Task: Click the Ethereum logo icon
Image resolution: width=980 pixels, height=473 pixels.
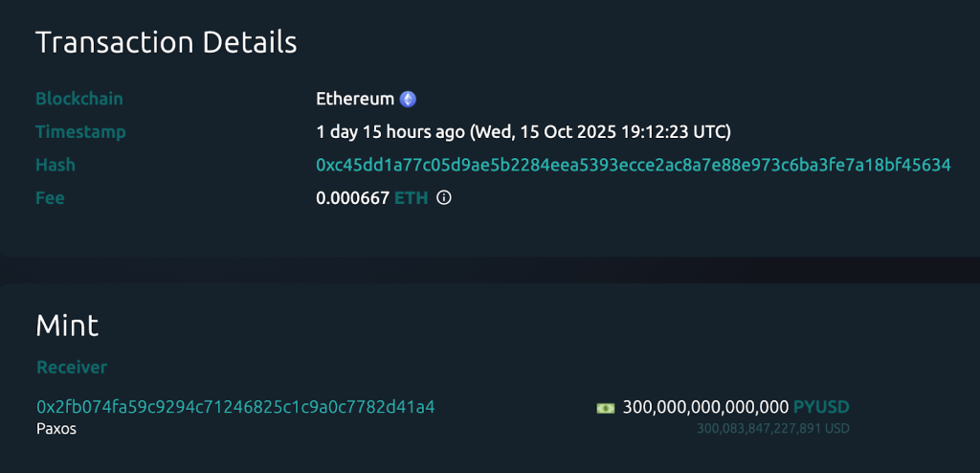Action: (x=408, y=99)
